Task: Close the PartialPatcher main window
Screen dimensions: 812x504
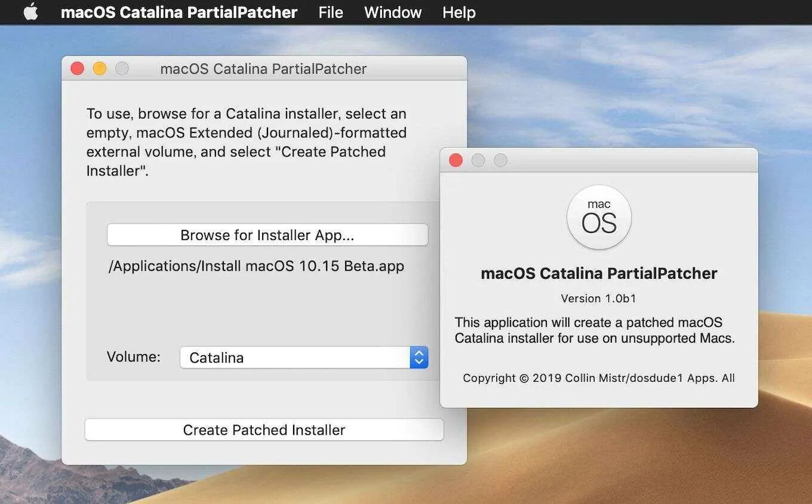Action: coord(77,69)
